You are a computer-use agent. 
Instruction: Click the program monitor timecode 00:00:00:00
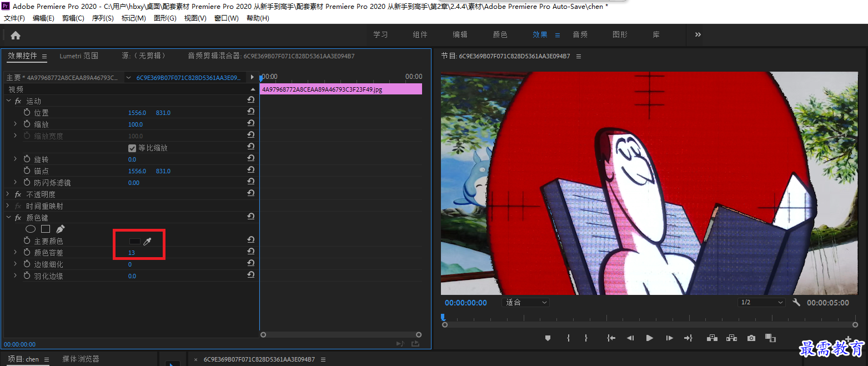(x=466, y=303)
